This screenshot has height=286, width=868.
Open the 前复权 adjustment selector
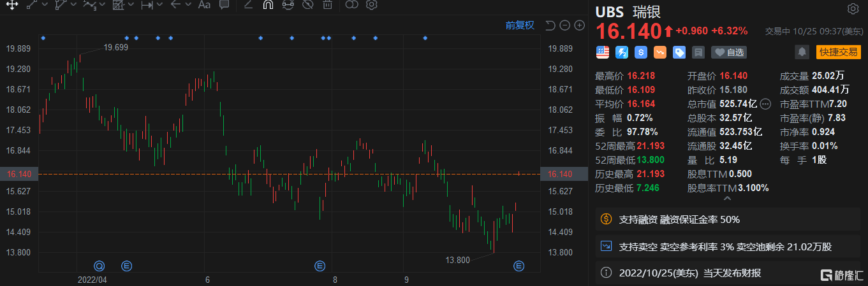(x=520, y=25)
